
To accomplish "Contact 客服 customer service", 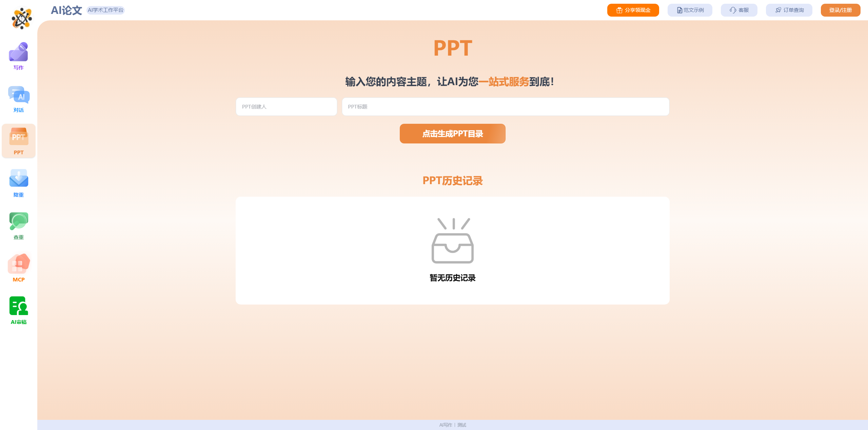I will pyautogui.click(x=739, y=10).
